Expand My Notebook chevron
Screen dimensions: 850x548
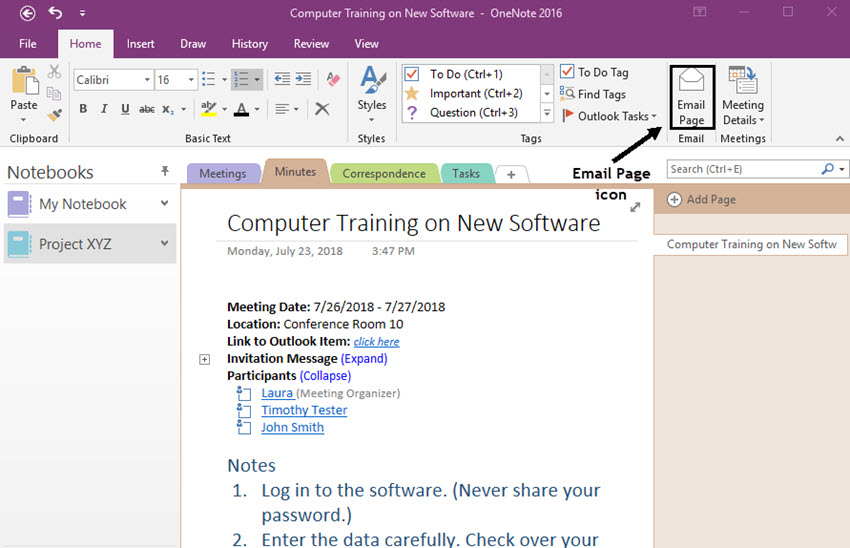coord(164,203)
